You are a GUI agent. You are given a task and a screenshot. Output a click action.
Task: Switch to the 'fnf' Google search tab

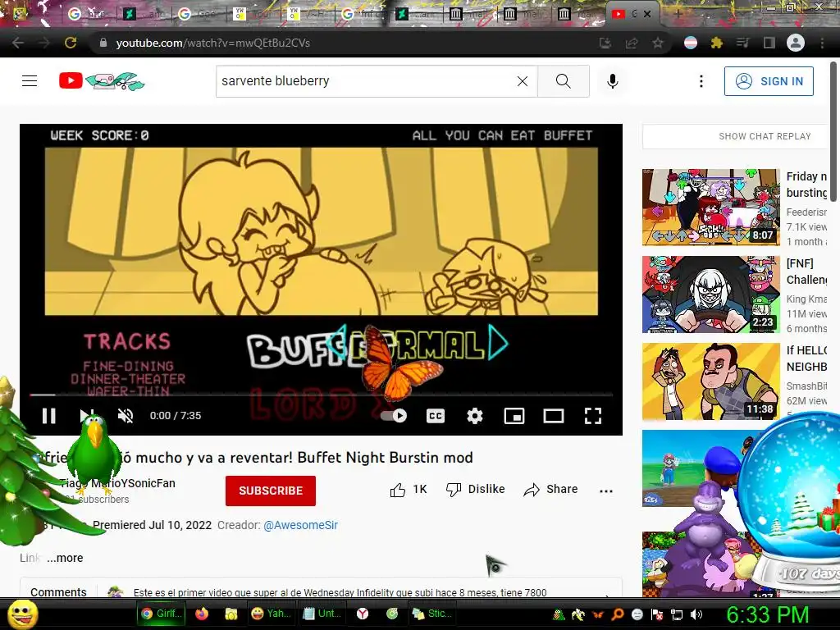[360, 14]
